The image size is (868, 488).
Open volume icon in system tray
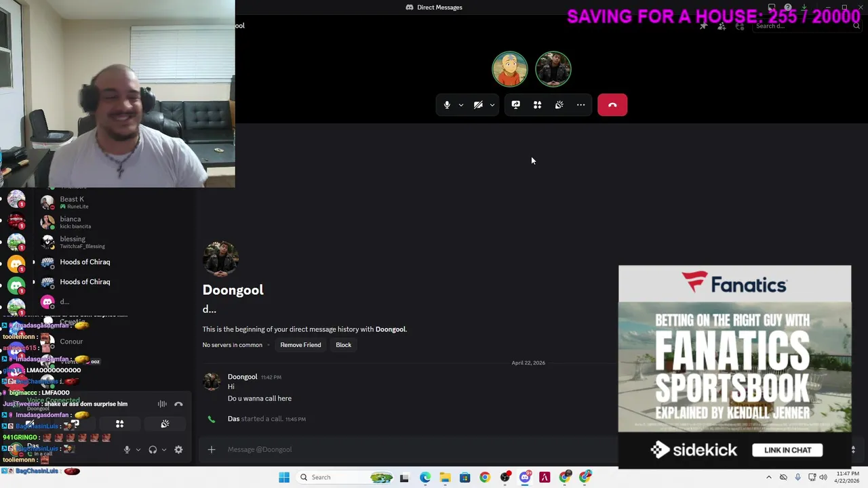tap(824, 477)
